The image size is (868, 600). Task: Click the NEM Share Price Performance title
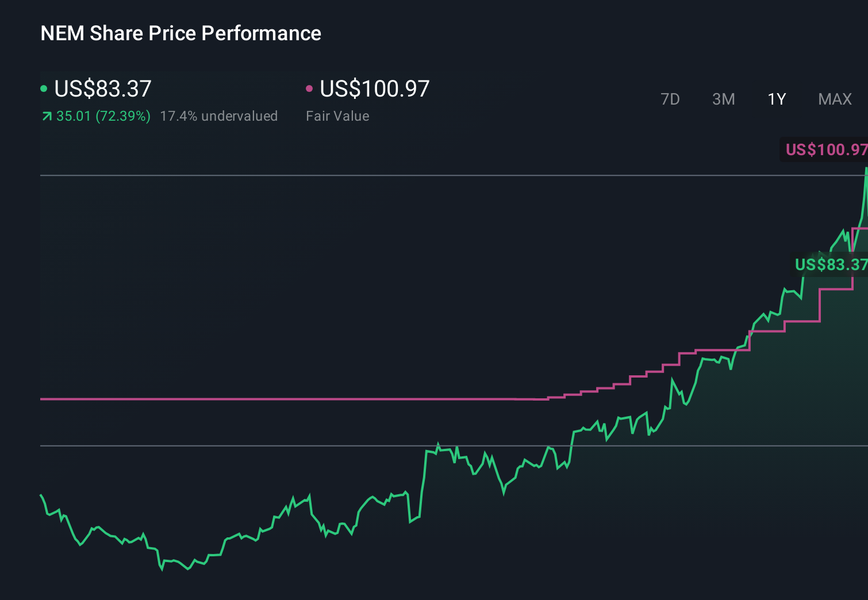pyautogui.click(x=180, y=33)
